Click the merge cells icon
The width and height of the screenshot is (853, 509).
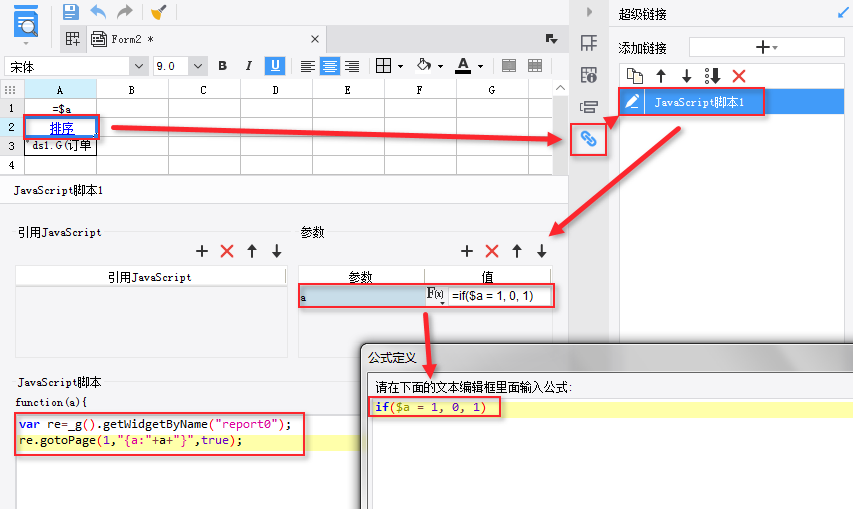point(509,66)
